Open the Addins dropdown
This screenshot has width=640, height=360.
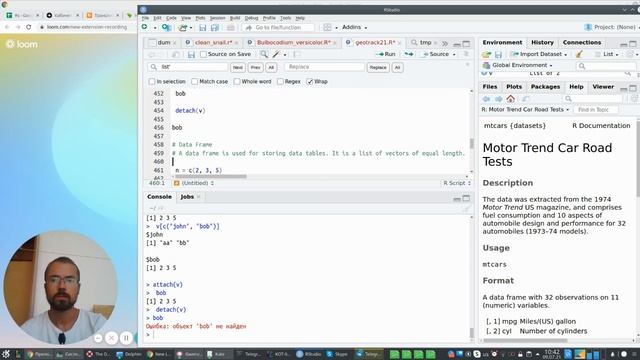[354, 27]
